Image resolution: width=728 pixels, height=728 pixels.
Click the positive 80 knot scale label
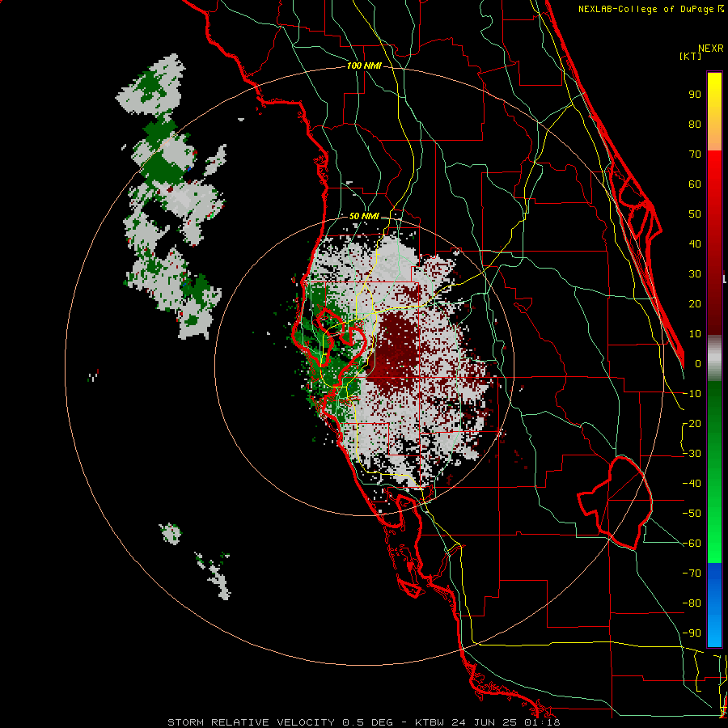click(x=695, y=125)
